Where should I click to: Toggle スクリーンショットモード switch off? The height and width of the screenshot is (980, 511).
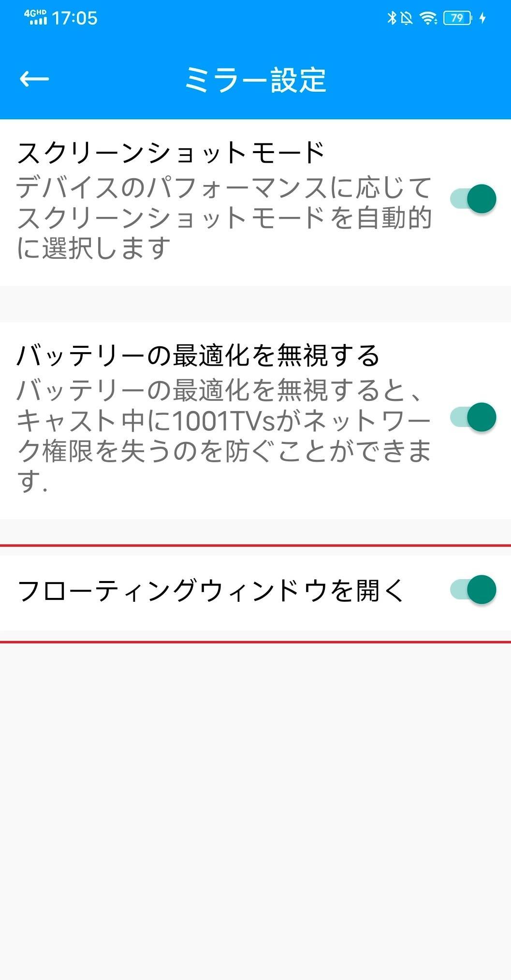[x=473, y=199]
